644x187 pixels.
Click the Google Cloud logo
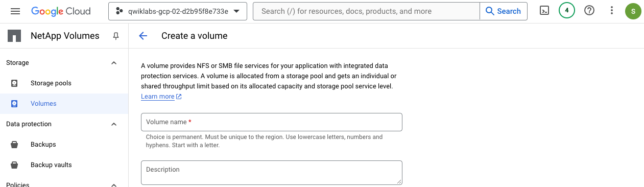point(61,11)
